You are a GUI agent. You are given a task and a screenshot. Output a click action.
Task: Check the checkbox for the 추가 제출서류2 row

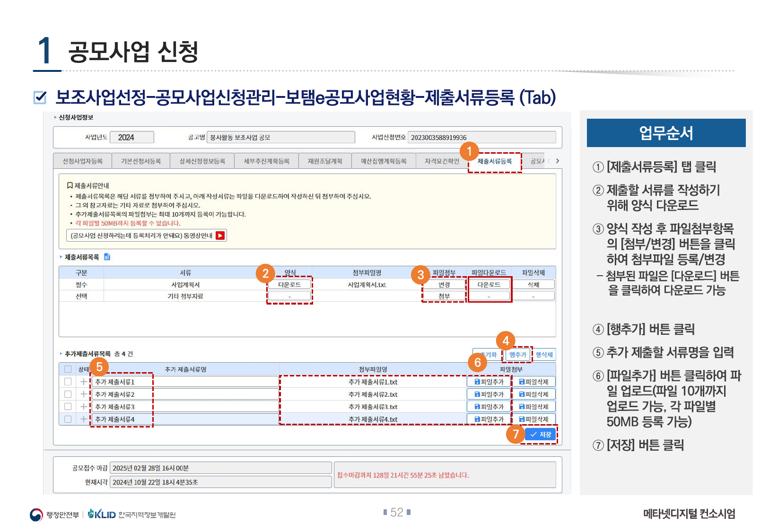[x=68, y=394]
